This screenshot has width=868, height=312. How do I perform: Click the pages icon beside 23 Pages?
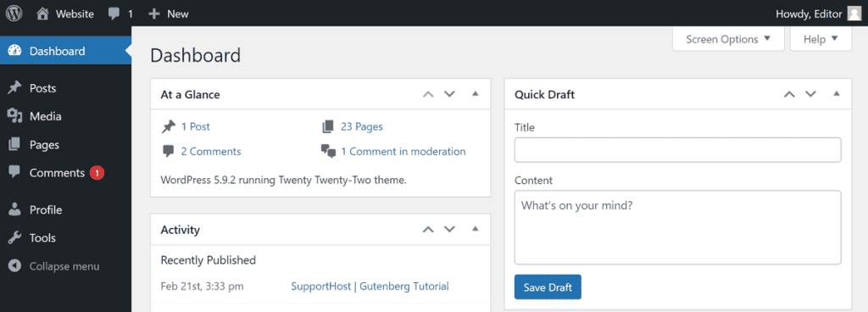click(328, 126)
